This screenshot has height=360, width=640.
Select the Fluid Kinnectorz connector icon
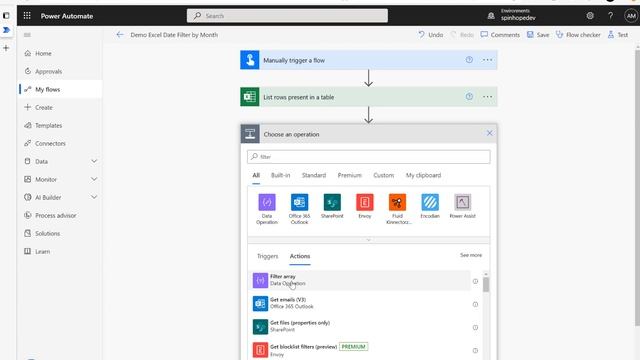point(398,202)
